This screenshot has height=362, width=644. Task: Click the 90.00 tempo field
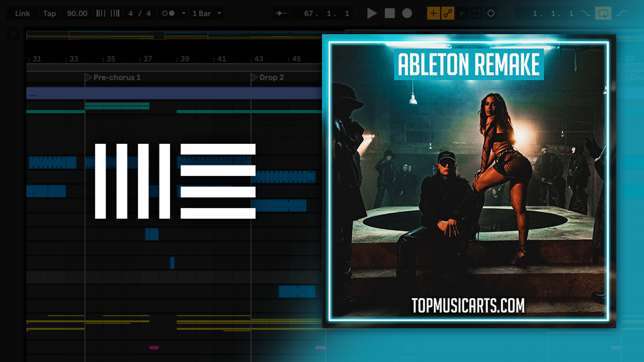click(x=76, y=13)
